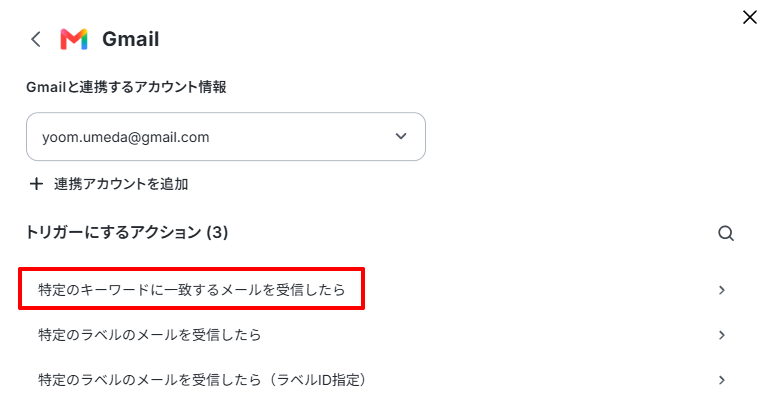770x418 pixels.
Task: Click the plus icon beside 連携アカウントを追加
Action: [36, 184]
